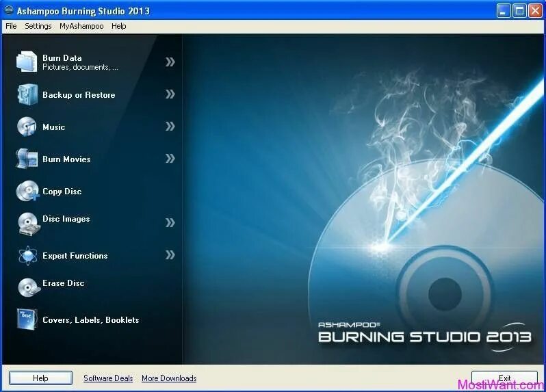Expand the Burn Movies chevron

pyautogui.click(x=170, y=159)
